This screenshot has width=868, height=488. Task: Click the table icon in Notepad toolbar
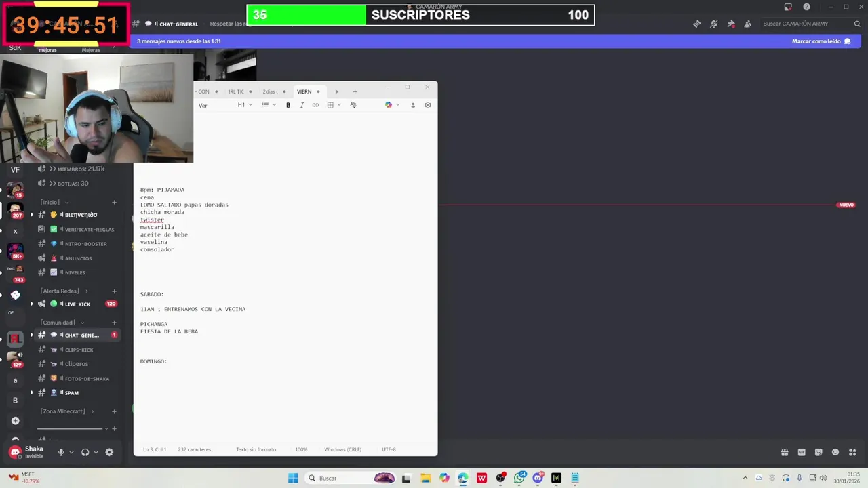pos(330,105)
